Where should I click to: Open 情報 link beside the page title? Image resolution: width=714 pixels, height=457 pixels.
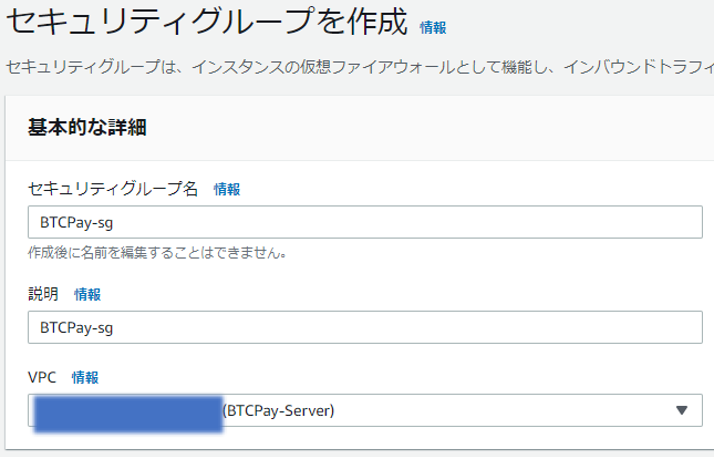[433, 28]
